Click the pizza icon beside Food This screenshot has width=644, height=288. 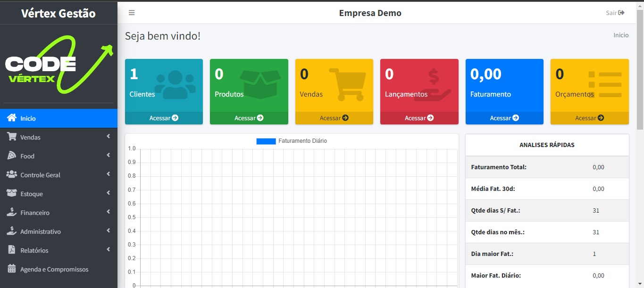(x=12, y=156)
